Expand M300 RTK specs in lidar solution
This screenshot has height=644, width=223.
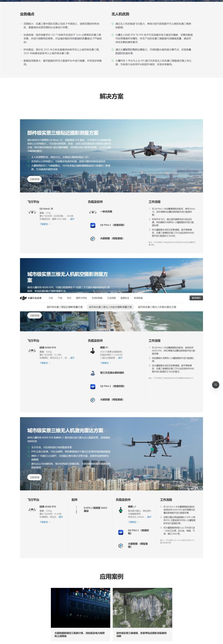coord(61,517)
